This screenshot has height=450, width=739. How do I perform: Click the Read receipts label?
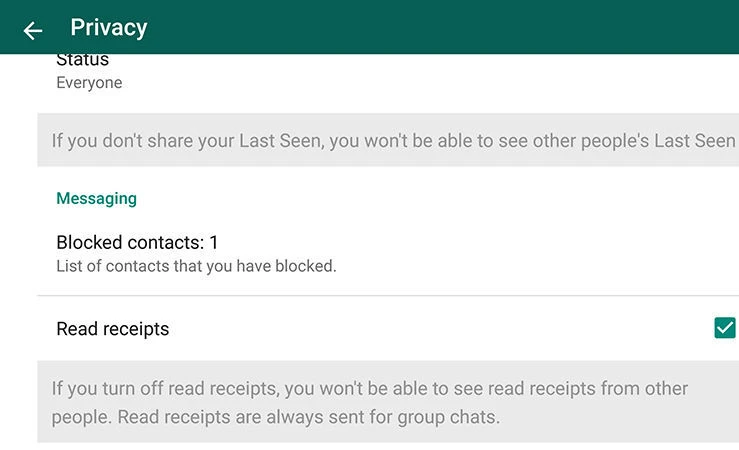113,329
